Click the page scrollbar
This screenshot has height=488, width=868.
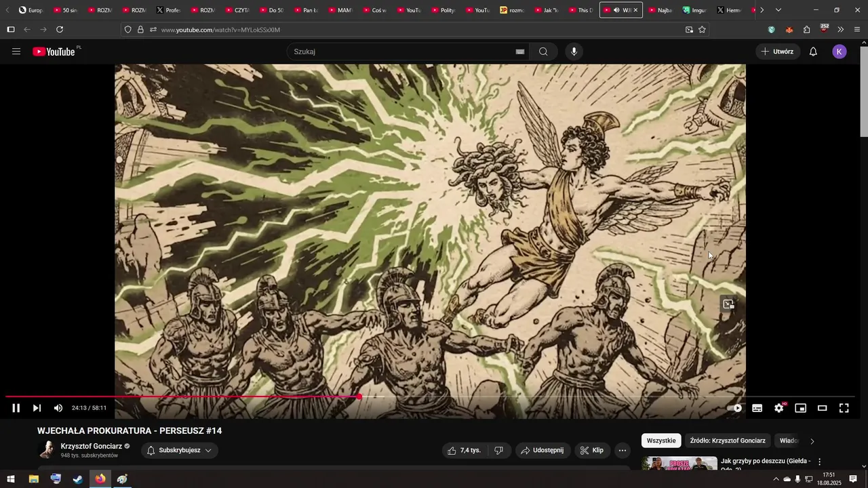(x=863, y=91)
